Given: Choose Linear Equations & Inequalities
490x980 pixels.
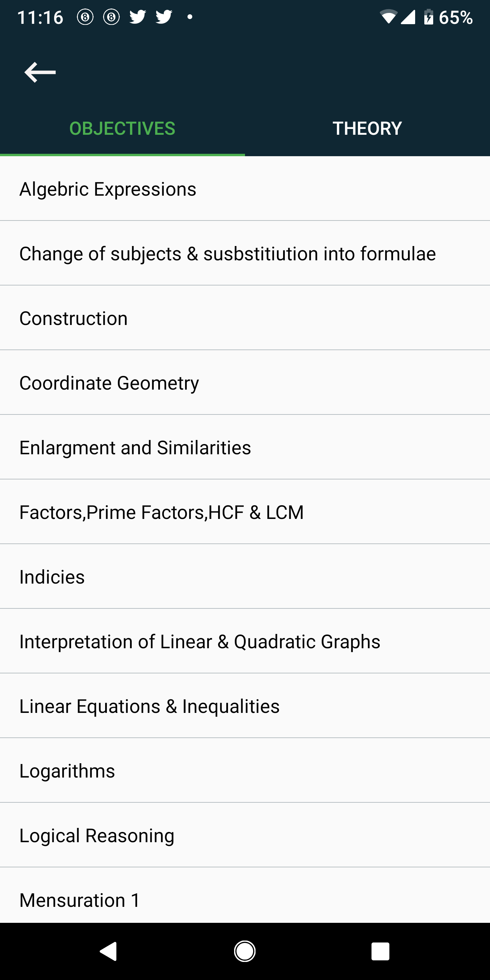Looking at the screenshot, I should coord(245,706).
